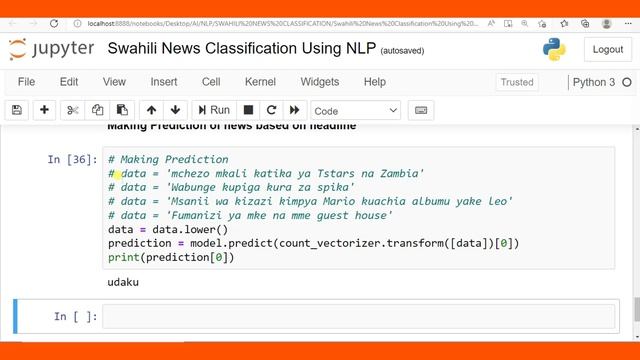
Task: Move selected cell down arrow
Action: [x=176, y=110]
